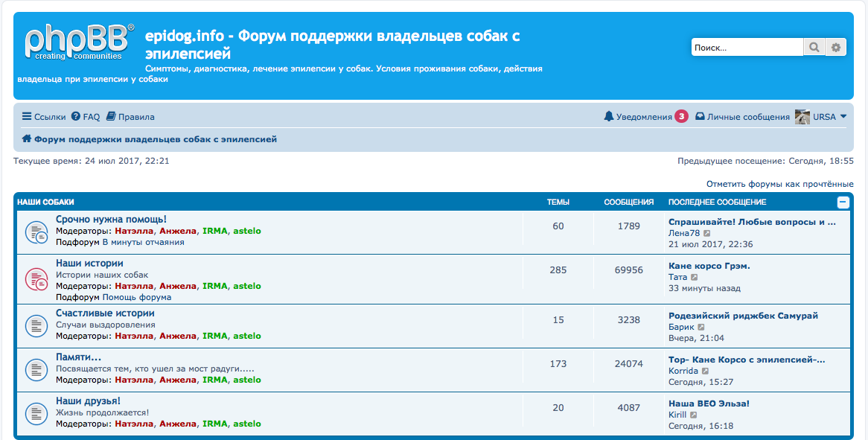The height and width of the screenshot is (440, 868).
Task: Click URSA user avatar
Action: click(x=802, y=117)
